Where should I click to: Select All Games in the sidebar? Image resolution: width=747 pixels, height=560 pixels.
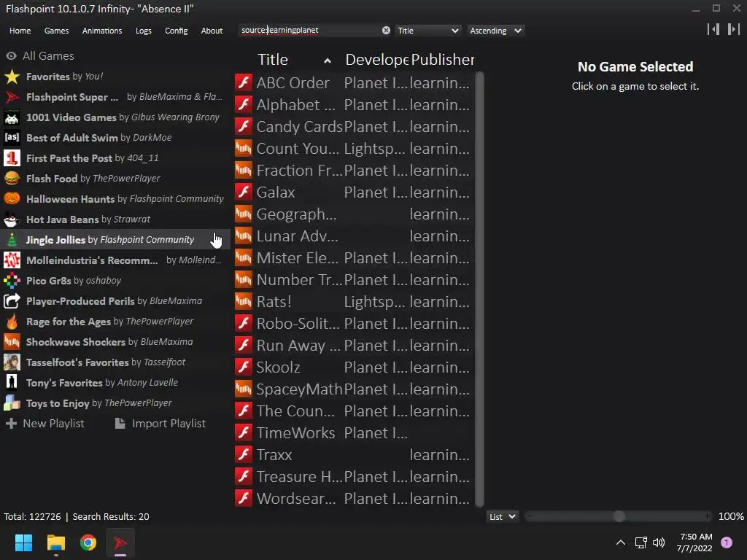click(40, 56)
